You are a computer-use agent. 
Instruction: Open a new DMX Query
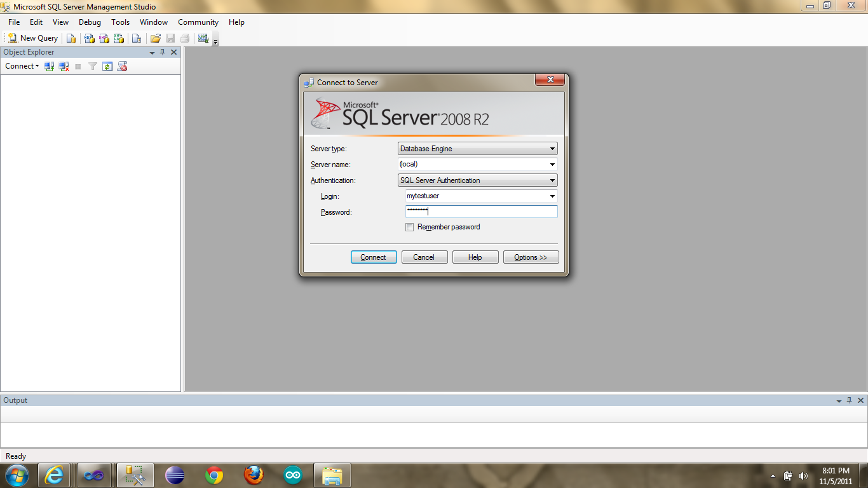point(103,38)
